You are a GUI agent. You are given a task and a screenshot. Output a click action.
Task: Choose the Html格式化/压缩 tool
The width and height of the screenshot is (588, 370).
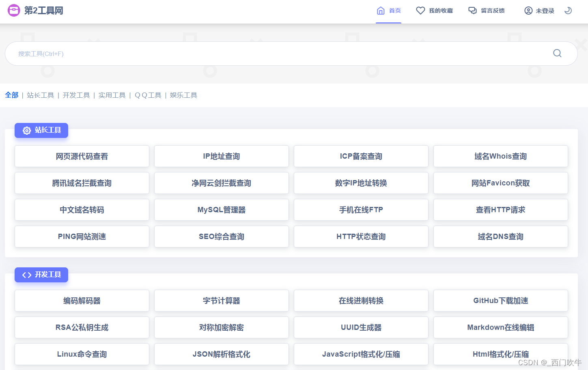501,354
